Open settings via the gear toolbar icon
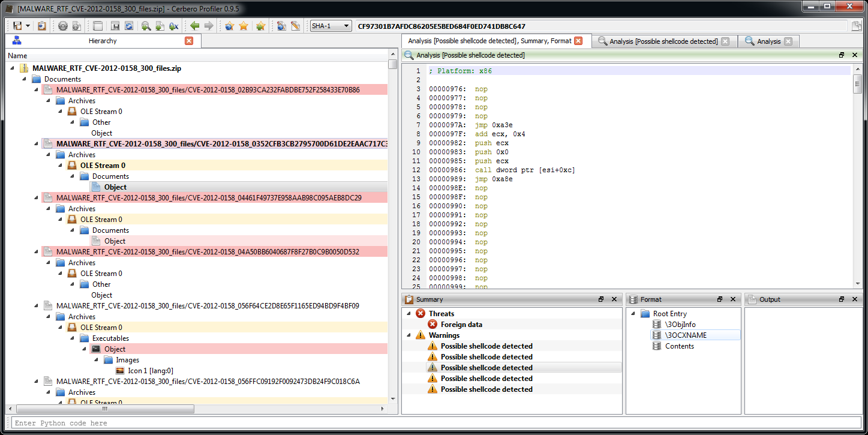 [x=63, y=26]
